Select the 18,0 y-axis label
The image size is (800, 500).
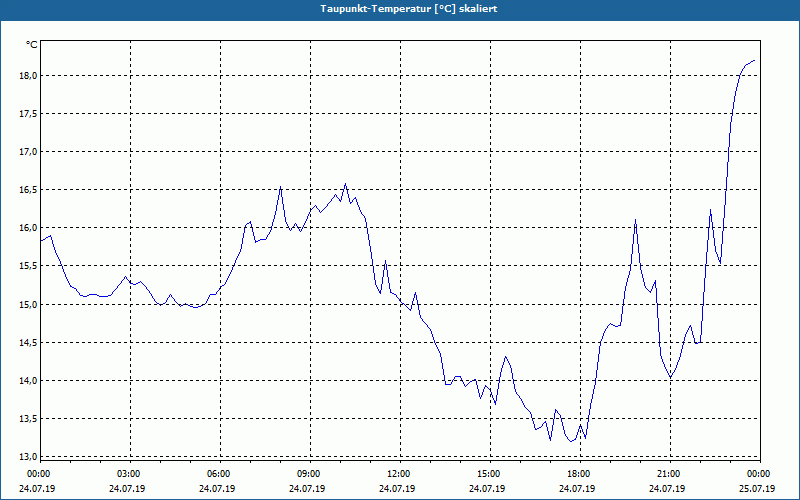(29, 76)
